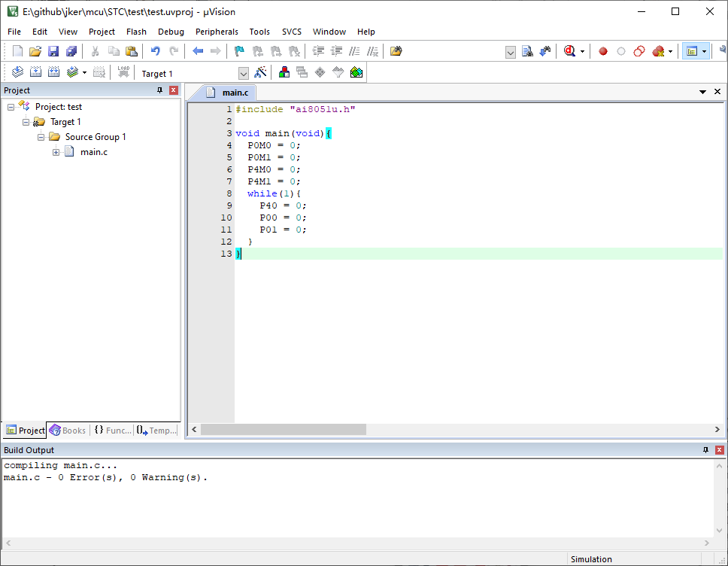Indent the selected lines

[x=318, y=51]
